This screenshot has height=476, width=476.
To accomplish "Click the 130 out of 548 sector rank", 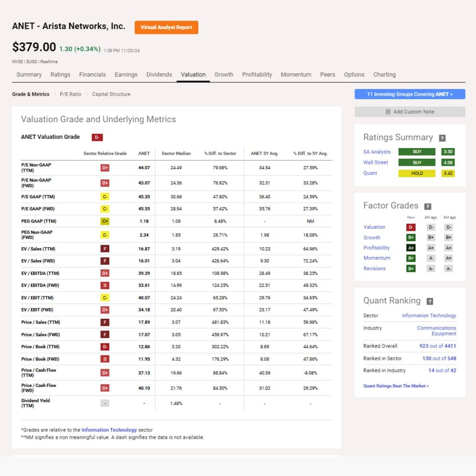I will point(439,358).
